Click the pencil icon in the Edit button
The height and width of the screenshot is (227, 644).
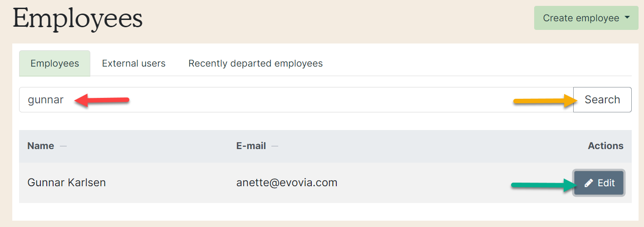(x=589, y=183)
